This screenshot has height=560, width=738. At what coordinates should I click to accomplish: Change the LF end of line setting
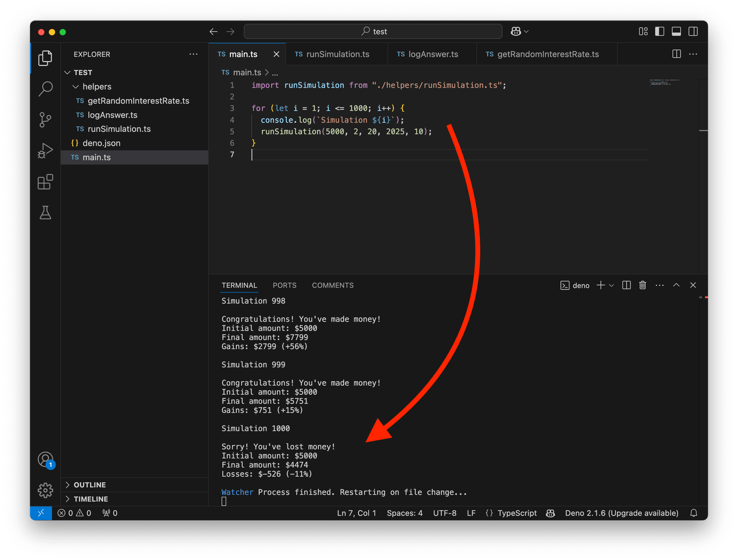coord(471,513)
